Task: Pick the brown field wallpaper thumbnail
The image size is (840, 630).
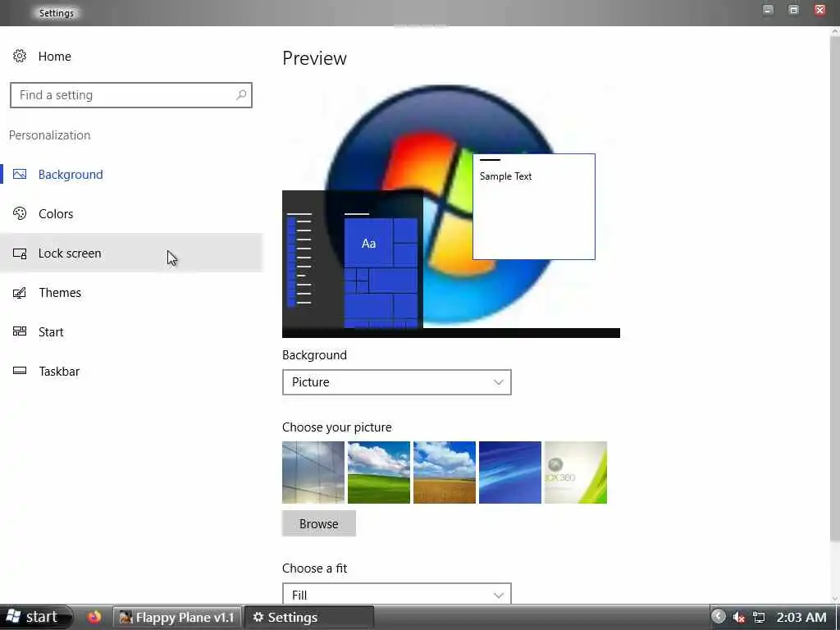Action: (x=444, y=472)
